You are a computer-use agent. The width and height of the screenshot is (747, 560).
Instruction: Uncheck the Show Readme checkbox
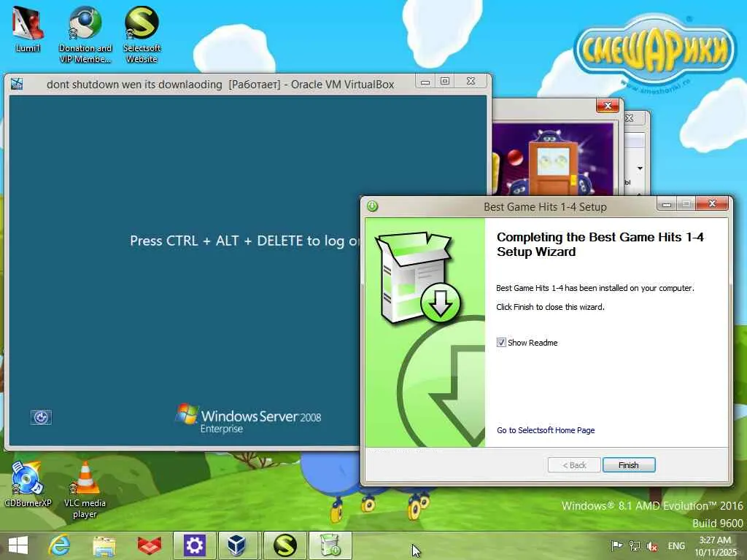point(501,343)
